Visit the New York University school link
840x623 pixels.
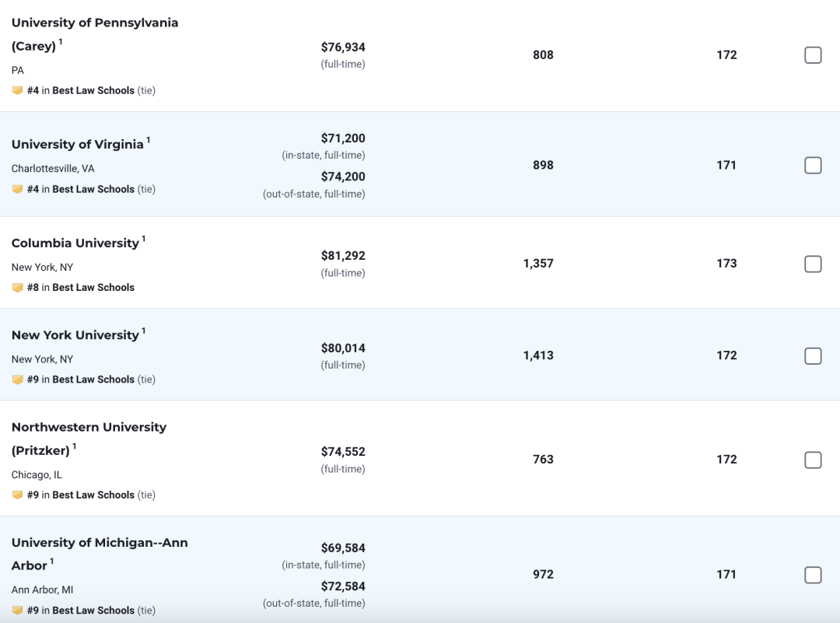point(75,335)
